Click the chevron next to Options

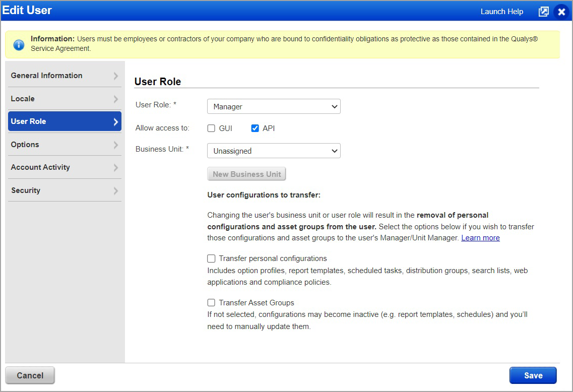coord(116,145)
